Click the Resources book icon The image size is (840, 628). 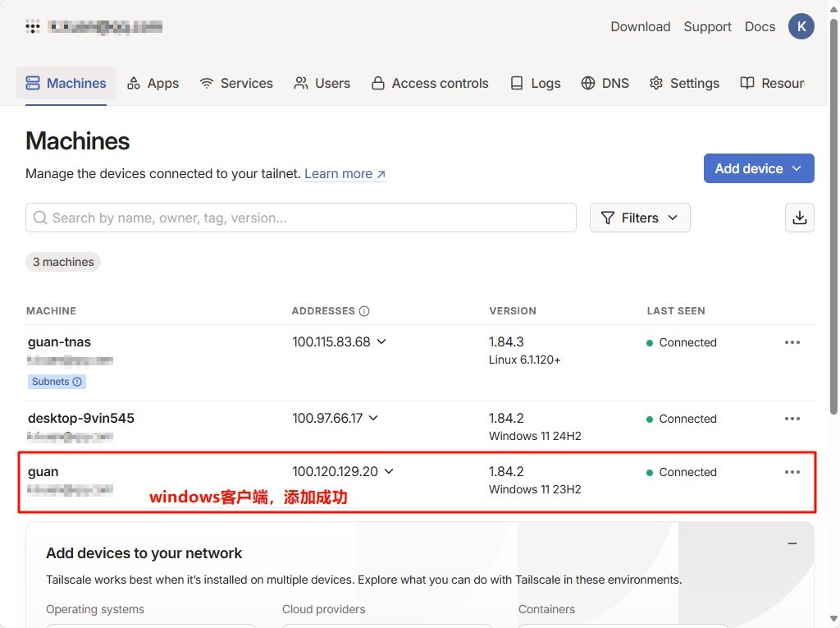pyautogui.click(x=746, y=83)
